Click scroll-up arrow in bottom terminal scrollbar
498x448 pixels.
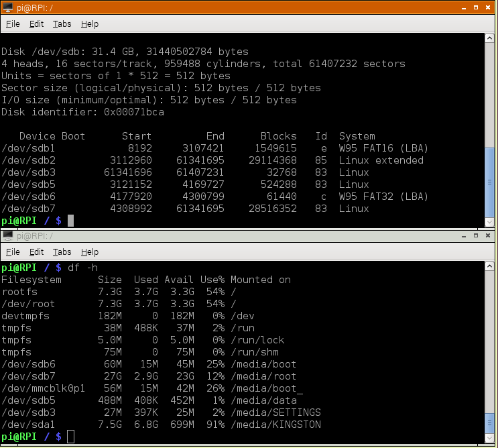[x=491, y=267]
